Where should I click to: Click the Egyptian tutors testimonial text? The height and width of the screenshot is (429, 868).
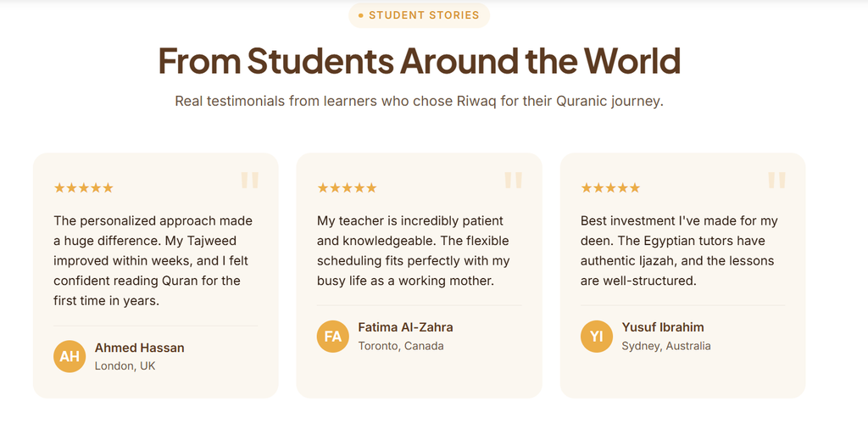pyautogui.click(x=679, y=251)
